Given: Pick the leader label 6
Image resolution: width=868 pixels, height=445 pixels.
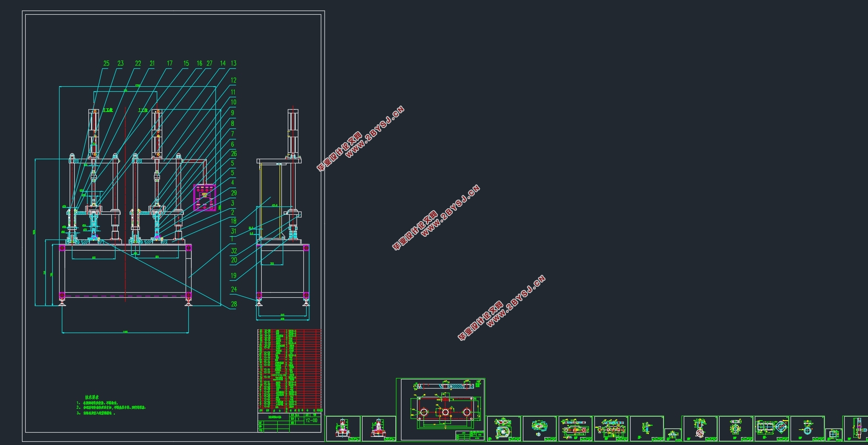Looking at the screenshot, I should point(232,144).
